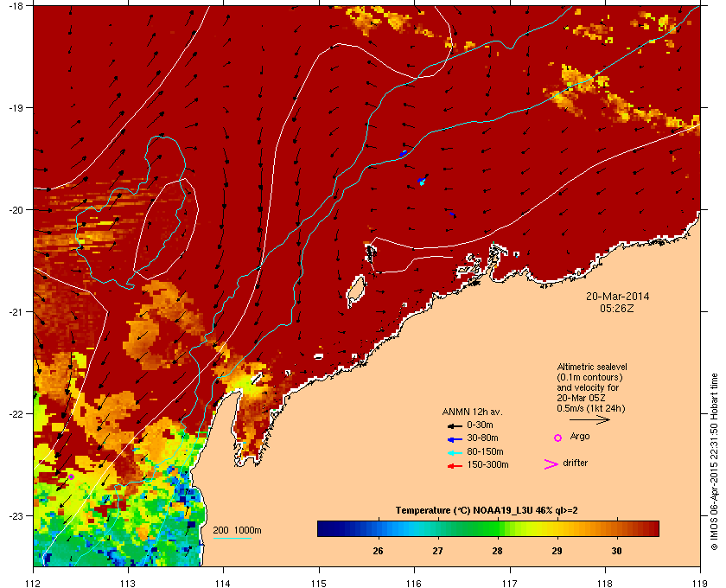
Task: Click the latitude axis label -20
Action: (x=15, y=210)
